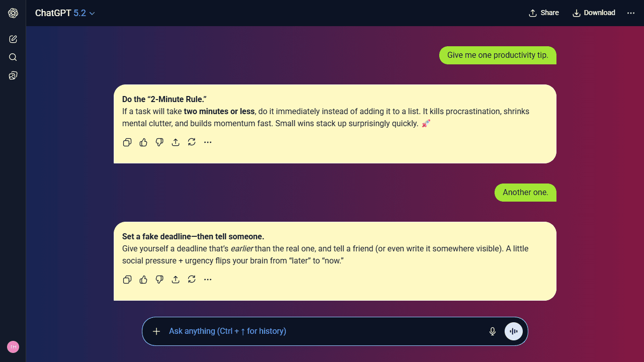644x362 pixels.
Task: Open more options under the fake deadline response
Action: [x=208, y=280]
